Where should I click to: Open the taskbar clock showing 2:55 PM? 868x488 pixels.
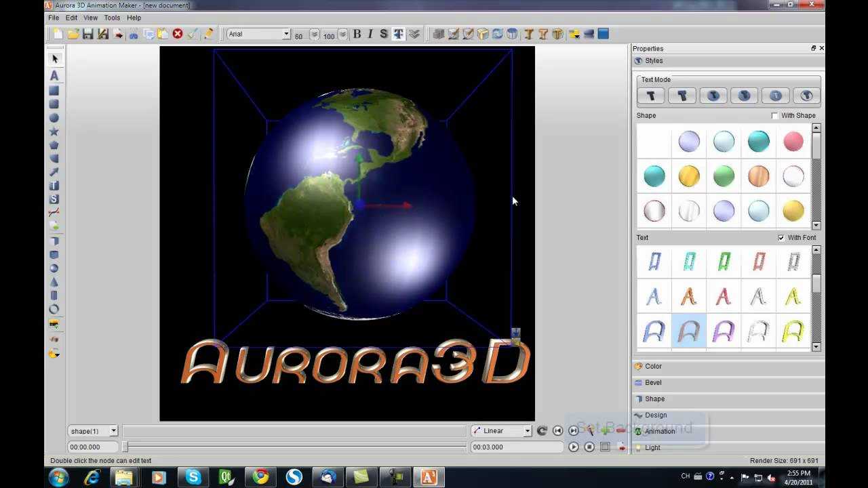799,477
